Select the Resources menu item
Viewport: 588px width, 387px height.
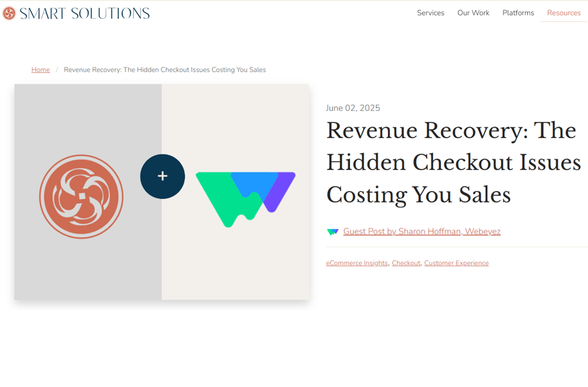pos(564,13)
